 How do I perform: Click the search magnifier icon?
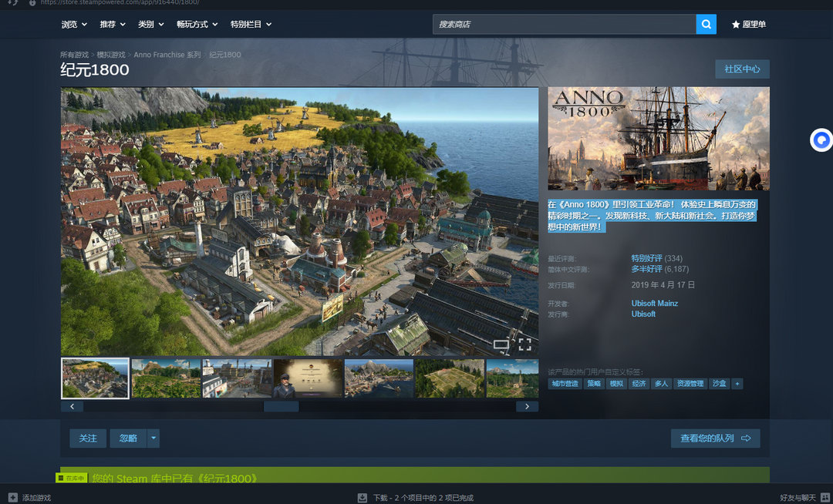coord(706,25)
